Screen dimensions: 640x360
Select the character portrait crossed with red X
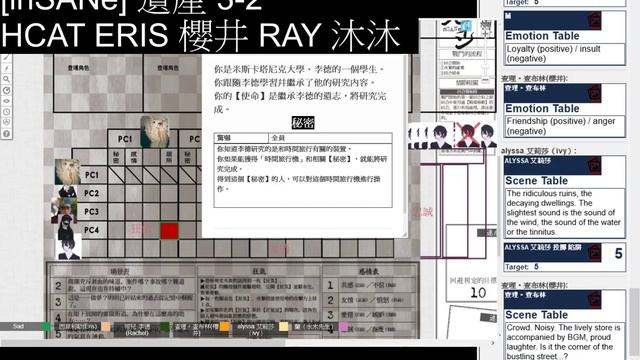click(x=467, y=135)
